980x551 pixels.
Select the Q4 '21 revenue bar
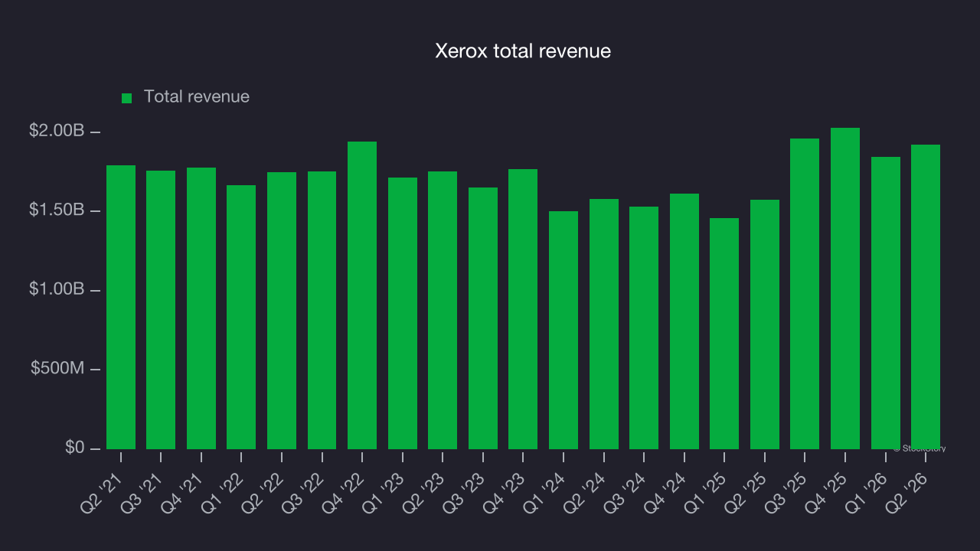click(x=201, y=308)
